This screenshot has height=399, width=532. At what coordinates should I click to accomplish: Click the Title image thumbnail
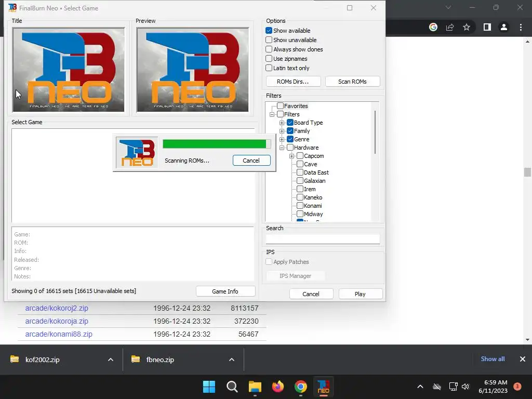pos(69,70)
